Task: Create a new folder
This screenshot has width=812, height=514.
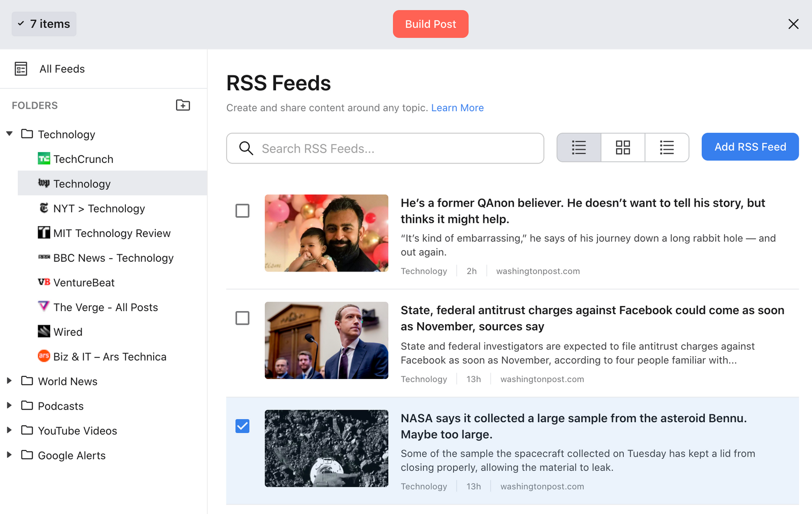Action: (x=183, y=105)
